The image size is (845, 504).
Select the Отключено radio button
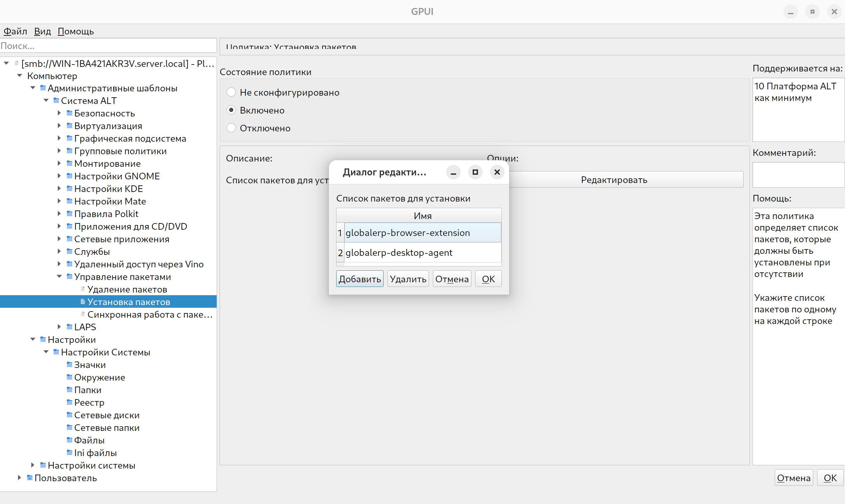point(231,128)
